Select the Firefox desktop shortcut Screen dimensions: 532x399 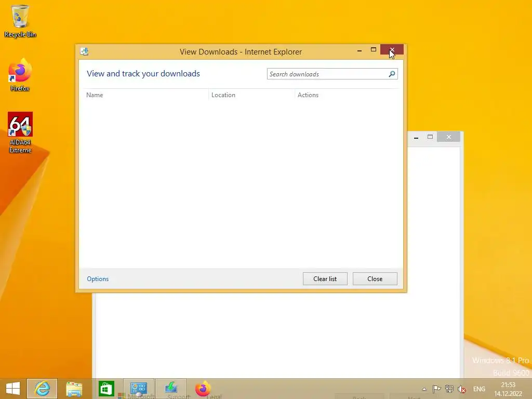pos(20,75)
